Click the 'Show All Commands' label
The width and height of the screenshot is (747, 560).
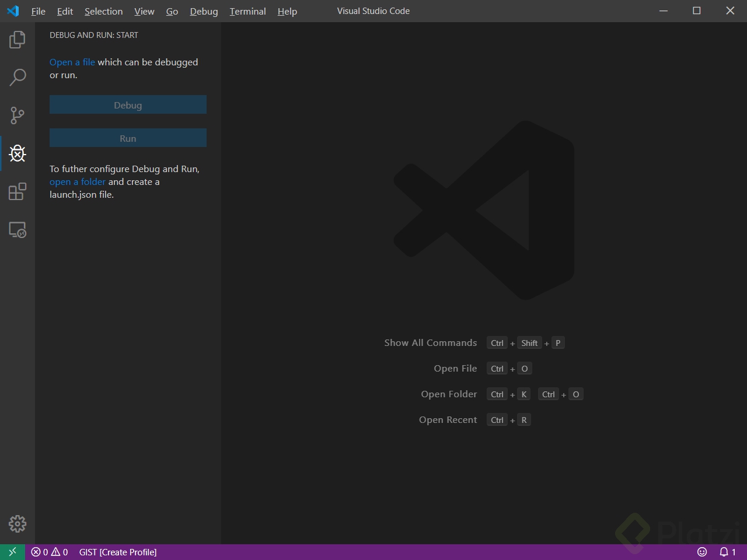431,343
